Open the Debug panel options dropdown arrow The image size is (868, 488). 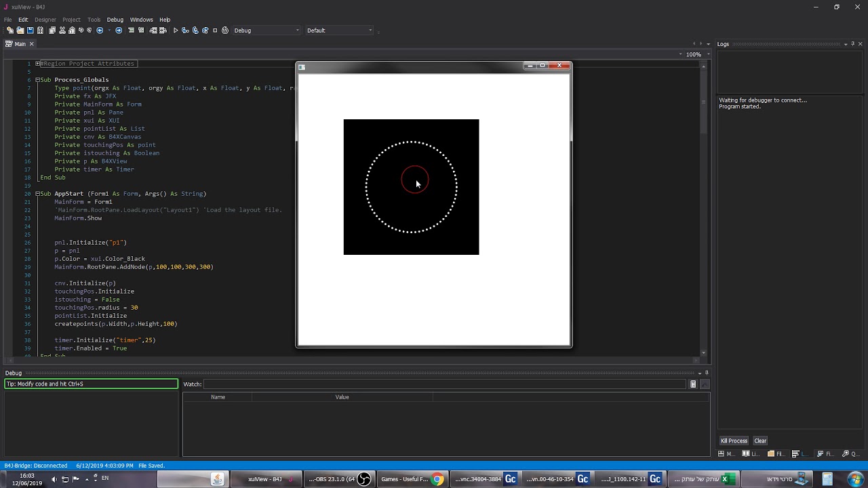(x=699, y=373)
